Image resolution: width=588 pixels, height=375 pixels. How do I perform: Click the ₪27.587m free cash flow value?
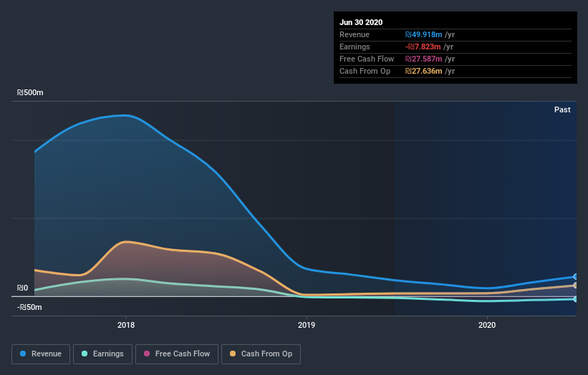tap(423, 59)
